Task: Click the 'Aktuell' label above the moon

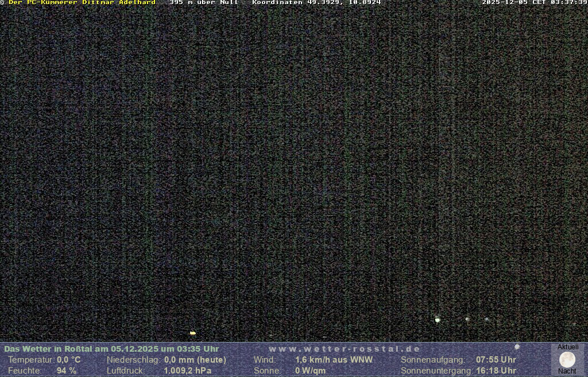Action: pos(567,347)
